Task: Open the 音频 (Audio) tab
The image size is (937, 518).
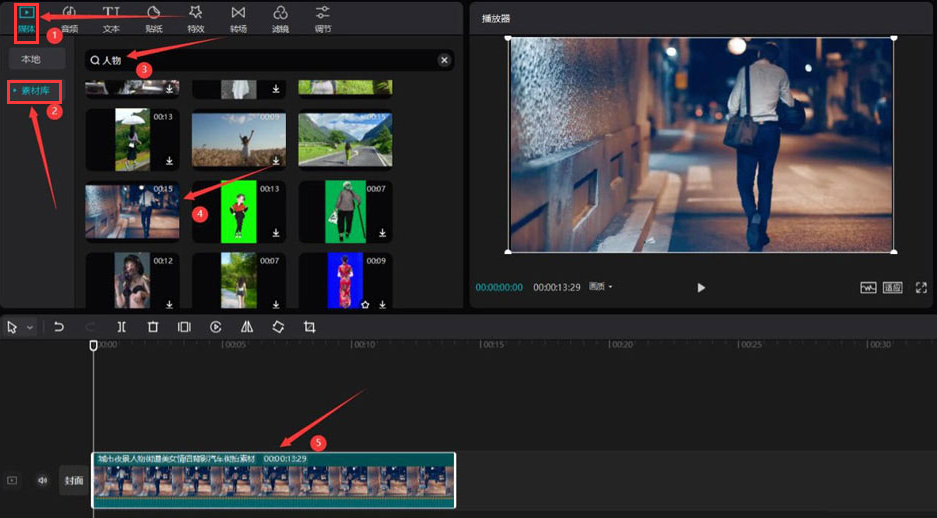Action: [69, 18]
